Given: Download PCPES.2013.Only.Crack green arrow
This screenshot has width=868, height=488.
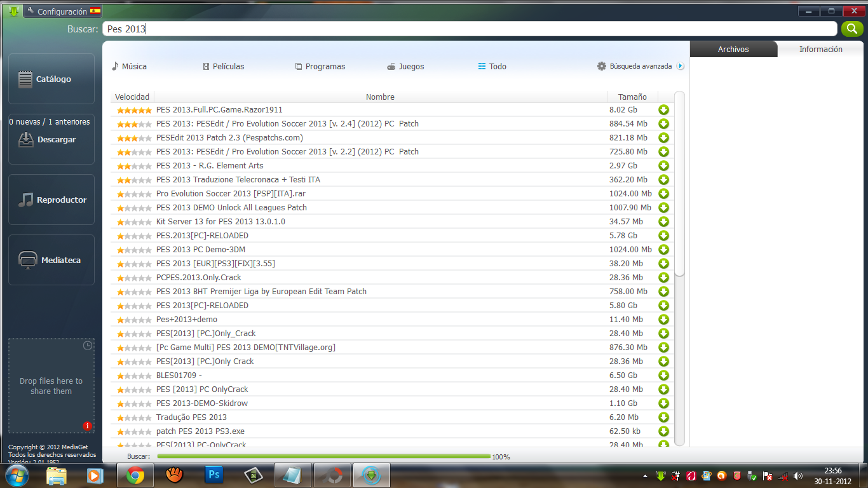Looking at the screenshot, I should click(664, 278).
